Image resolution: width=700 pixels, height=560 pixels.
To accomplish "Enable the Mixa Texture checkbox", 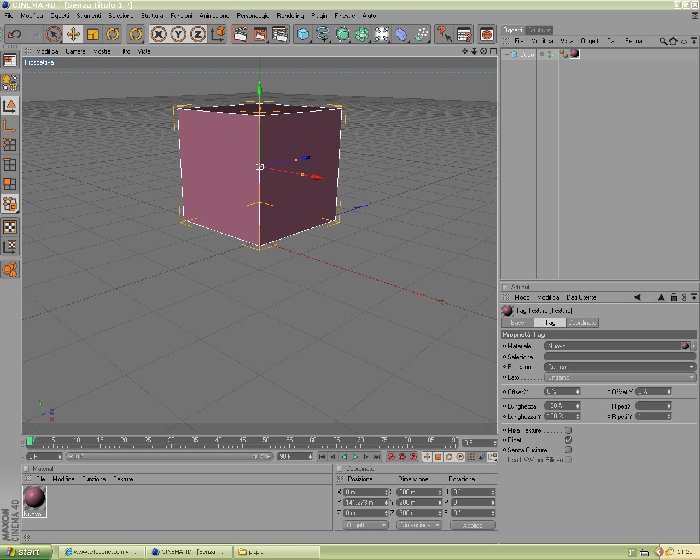I will click(568, 430).
